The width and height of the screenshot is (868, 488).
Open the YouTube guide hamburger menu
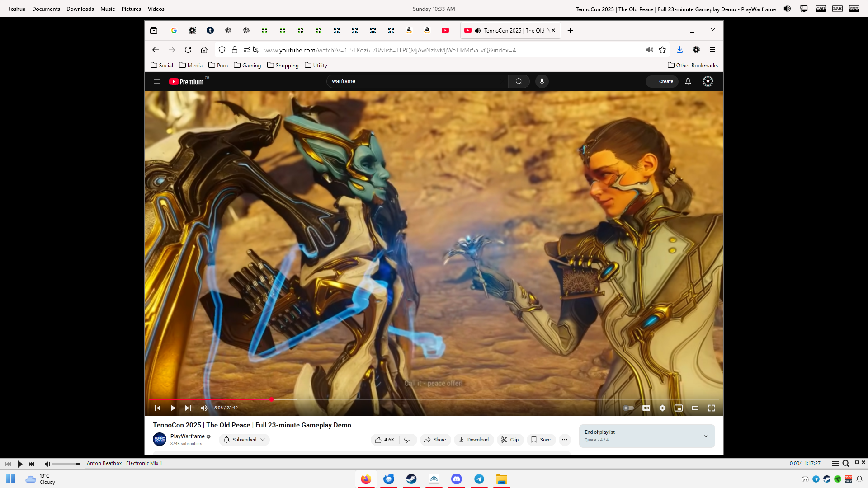[157, 81]
